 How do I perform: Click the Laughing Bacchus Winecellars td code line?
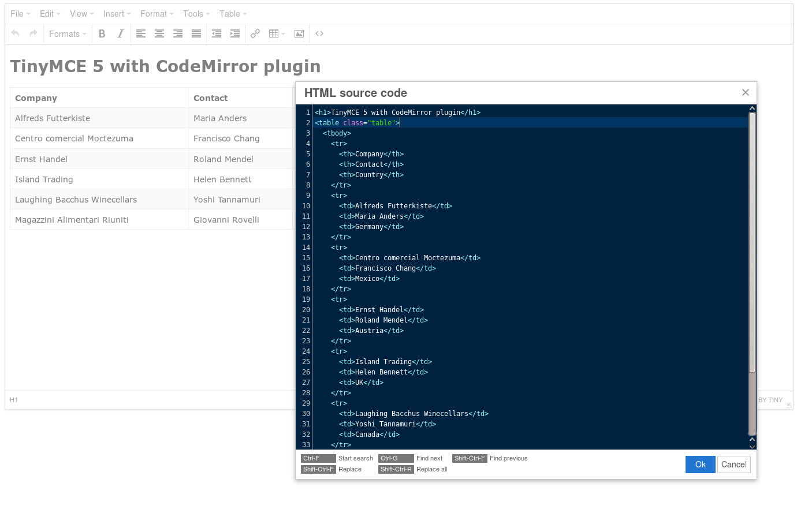[414, 414]
